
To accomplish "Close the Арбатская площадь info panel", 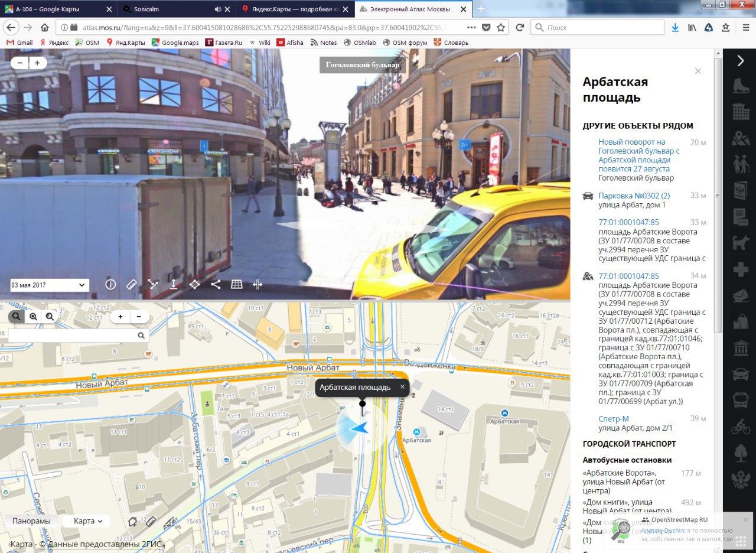I will coord(698,71).
